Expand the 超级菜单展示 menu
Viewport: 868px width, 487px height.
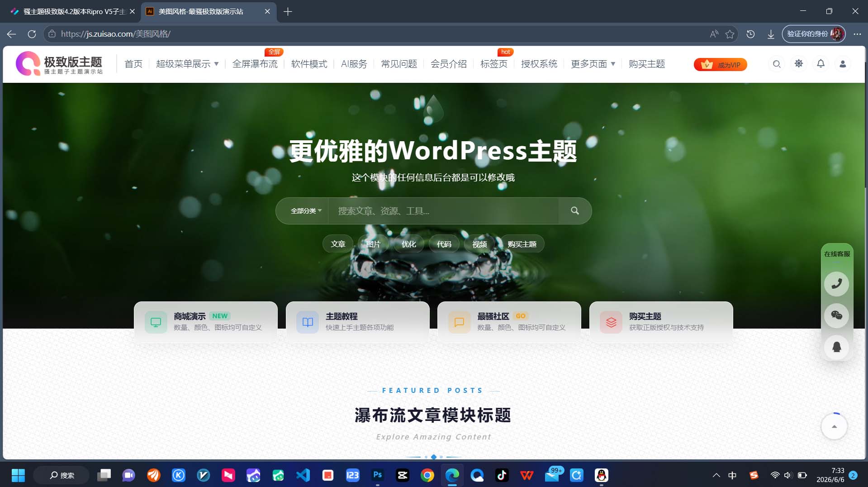click(x=187, y=64)
